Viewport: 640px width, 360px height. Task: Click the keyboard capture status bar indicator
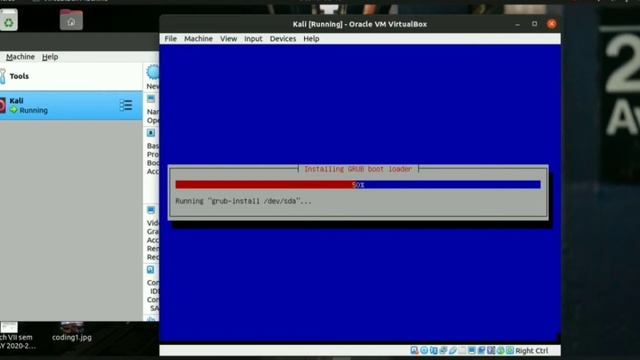point(510,351)
